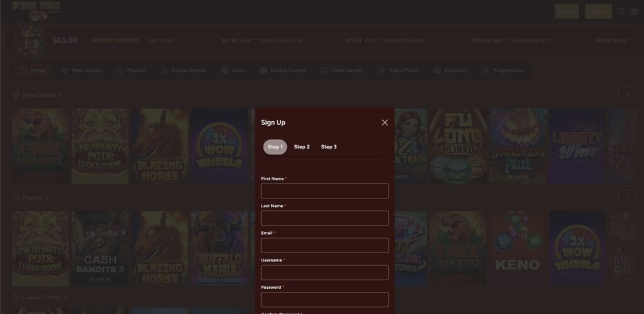Screen dimensions: 644x314
Task: Click the First Name input field
Action: pos(325,191)
